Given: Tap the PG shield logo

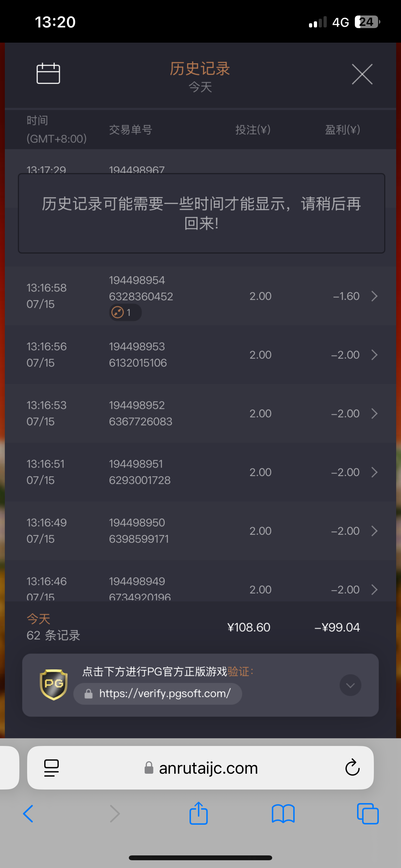Looking at the screenshot, I should point(54,684).
